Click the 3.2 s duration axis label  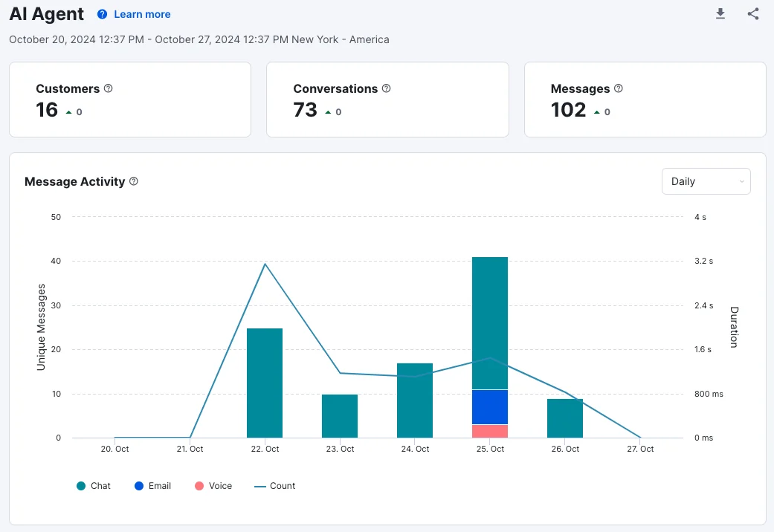(x=703, y=261)
